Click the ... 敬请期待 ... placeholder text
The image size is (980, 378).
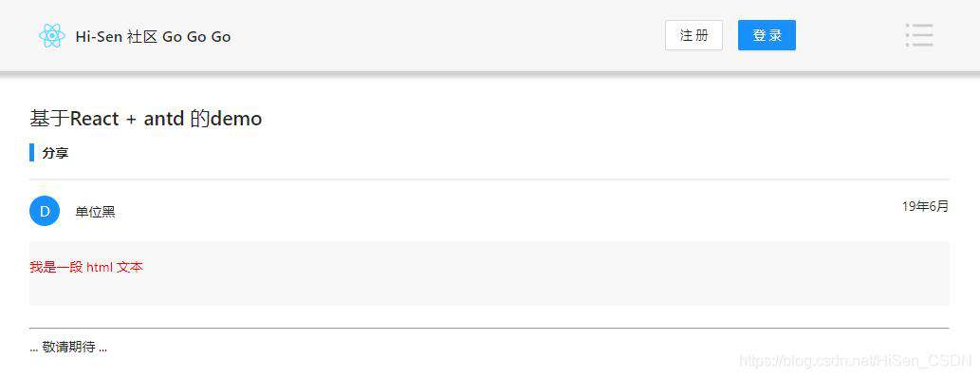[68, 348]
